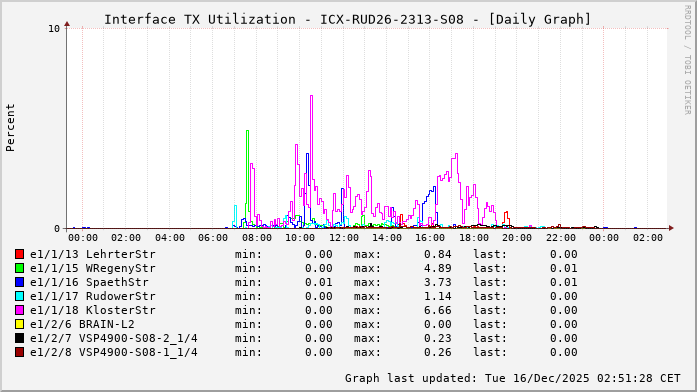Click the 'Percent' y-axis label
The height and width of the screenshot is (392, 697).
pyautogui.click(x=10, y=128)
